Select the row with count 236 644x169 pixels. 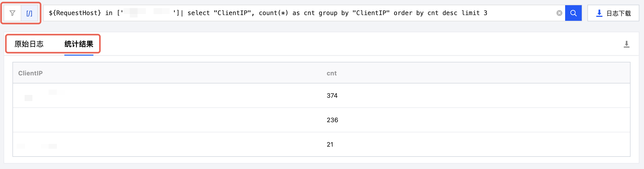pyautogui.click(x=321, y=120)
